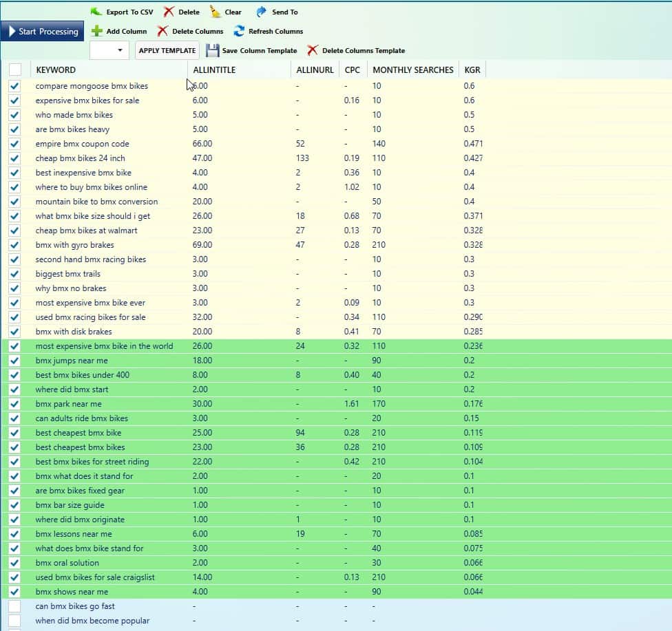Click the APPLY TEMPLATE button
672x631 pixels.
tap(167, 50)
